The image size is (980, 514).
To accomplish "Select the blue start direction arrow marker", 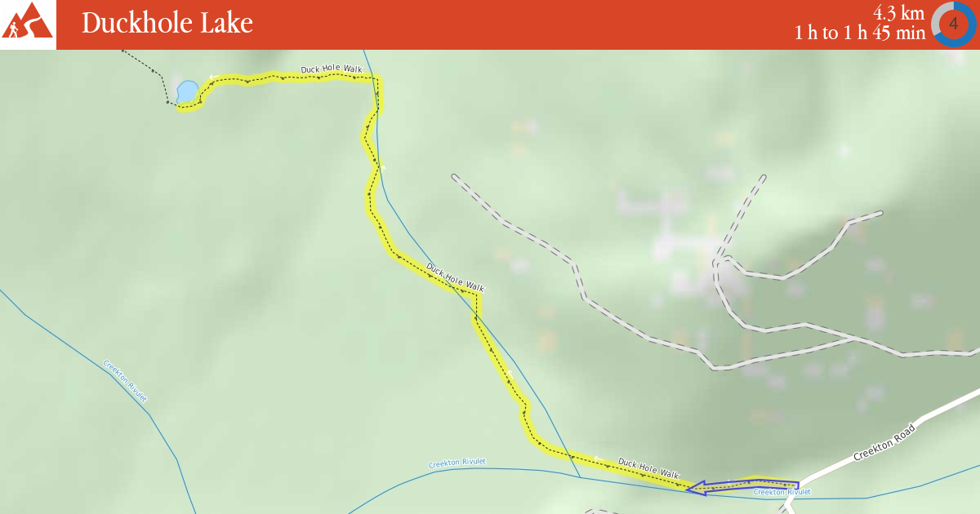I will coord(742,486).
